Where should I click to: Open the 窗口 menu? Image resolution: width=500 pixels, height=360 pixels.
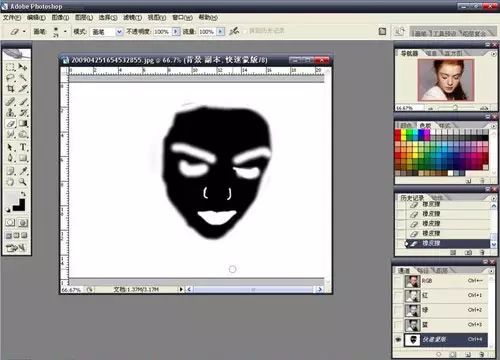(x=182, y=17)
